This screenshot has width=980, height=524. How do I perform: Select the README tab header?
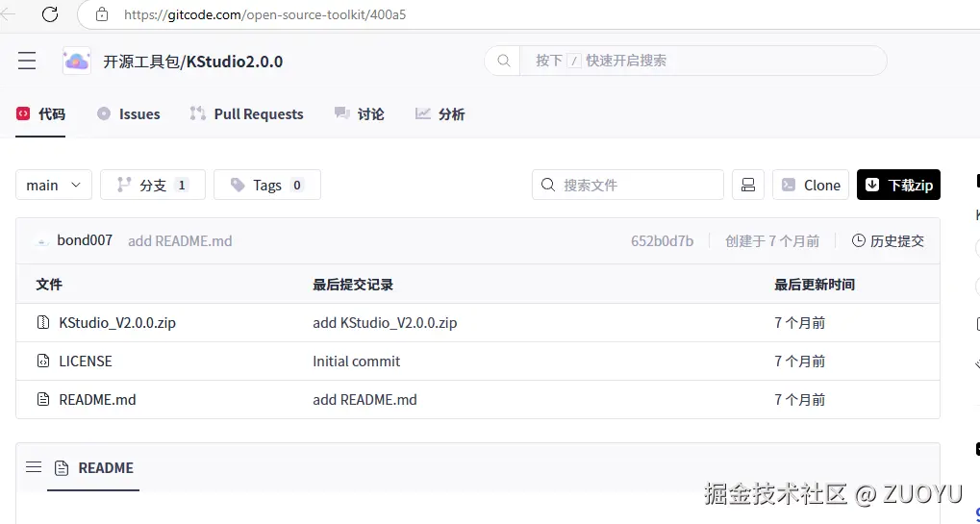93,468
